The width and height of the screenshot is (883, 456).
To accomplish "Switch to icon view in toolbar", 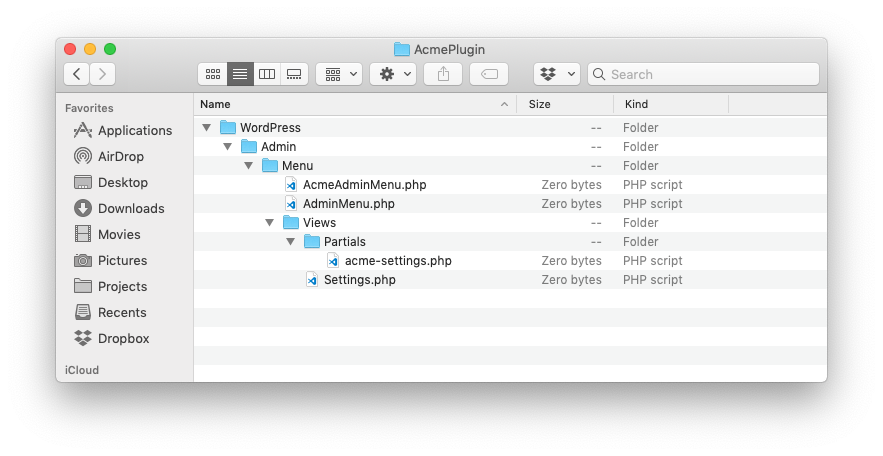I will [x=213, y=74].
